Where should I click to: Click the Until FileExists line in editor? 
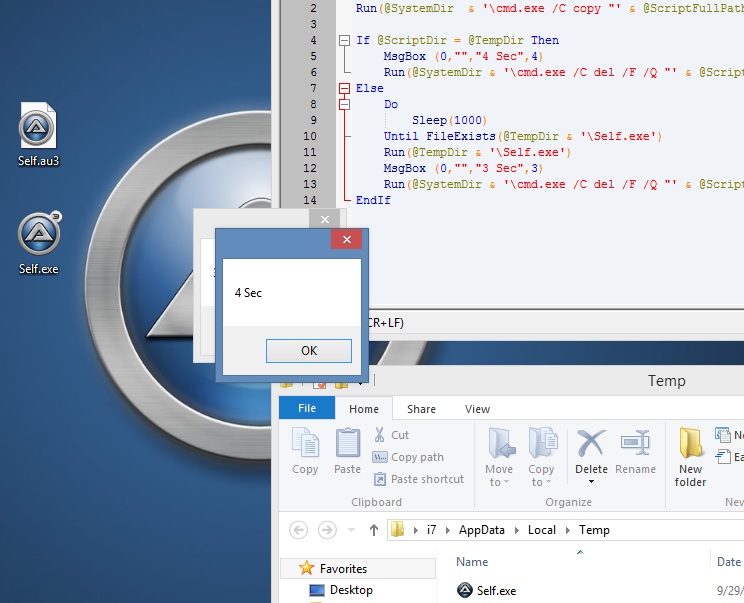tap(522, 136)
